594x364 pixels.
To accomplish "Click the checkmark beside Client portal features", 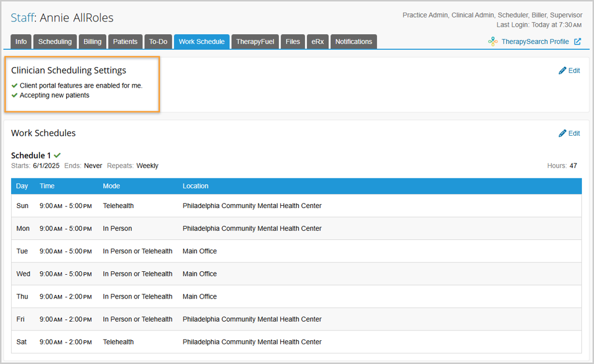I will coord(15,86).
